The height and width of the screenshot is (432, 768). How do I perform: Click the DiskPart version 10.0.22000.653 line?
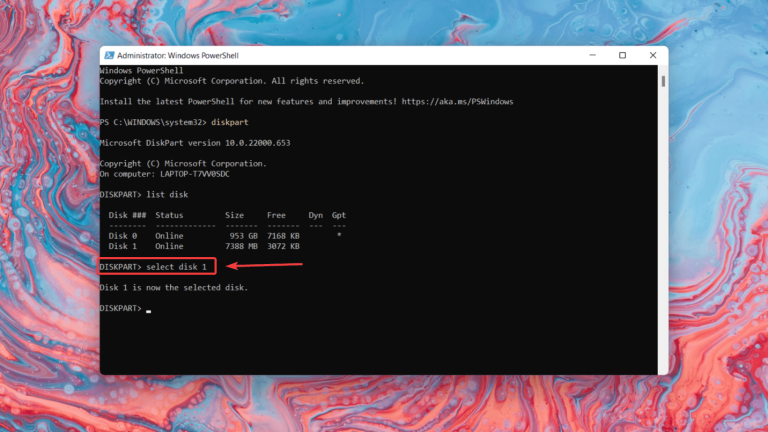(195, 143)
